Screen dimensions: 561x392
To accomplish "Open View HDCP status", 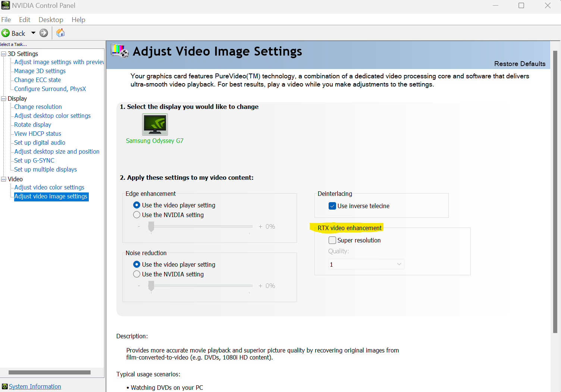I will tap(38, 134).
